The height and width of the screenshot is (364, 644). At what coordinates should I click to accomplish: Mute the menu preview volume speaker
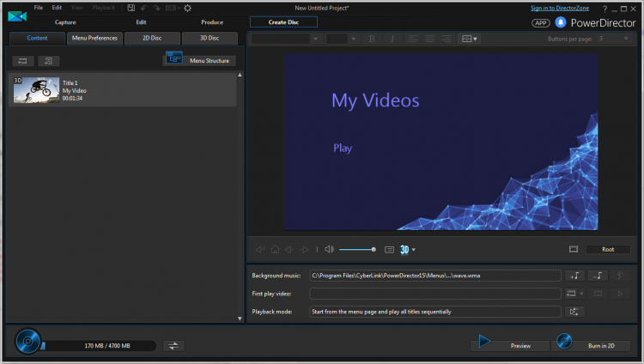click(329, 250)
